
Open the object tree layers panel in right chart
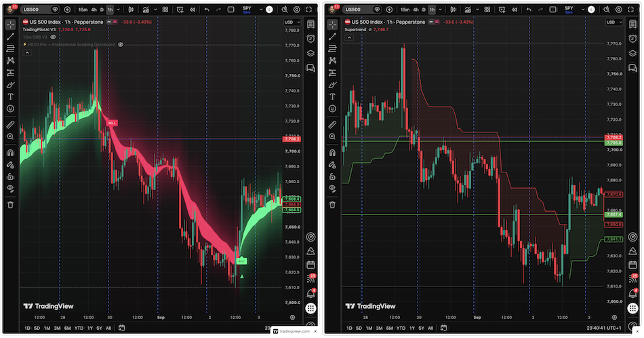click(x=632, y=53)
